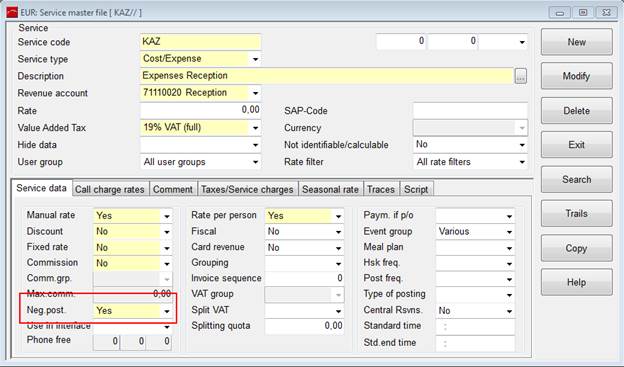Select the Service data tab

(x=41, y=188)
